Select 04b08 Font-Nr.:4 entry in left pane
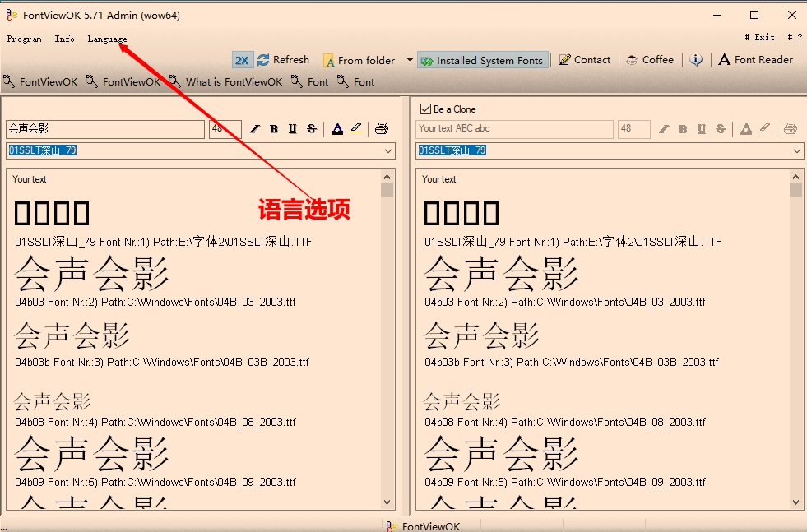This screenshot has height=532, width=807. (x=155, y=423)
